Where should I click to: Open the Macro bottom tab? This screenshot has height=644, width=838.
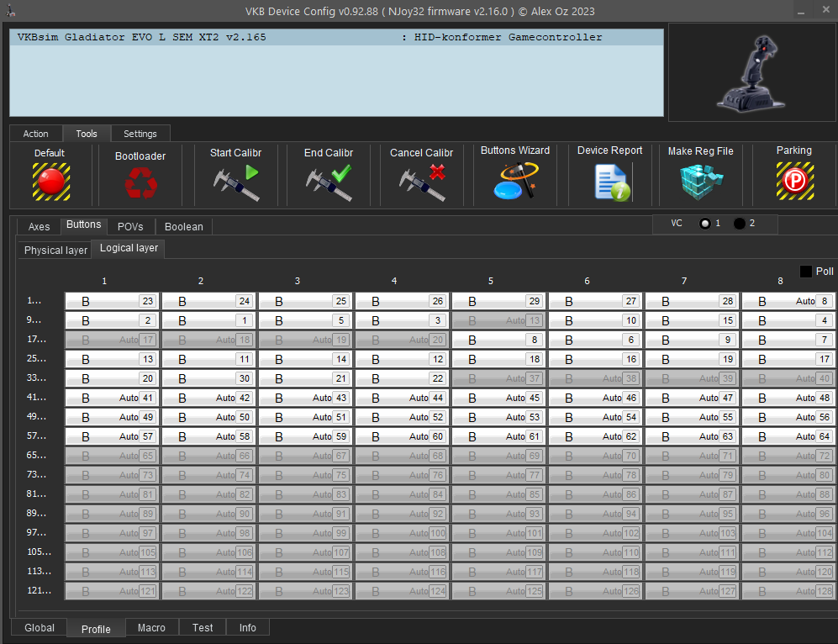pyautogui.click(x=152, y=627)
